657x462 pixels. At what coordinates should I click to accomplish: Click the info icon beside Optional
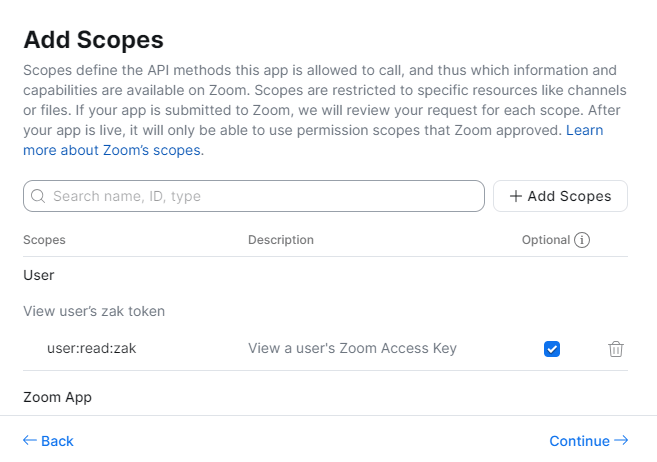click(x=582, y=240)
